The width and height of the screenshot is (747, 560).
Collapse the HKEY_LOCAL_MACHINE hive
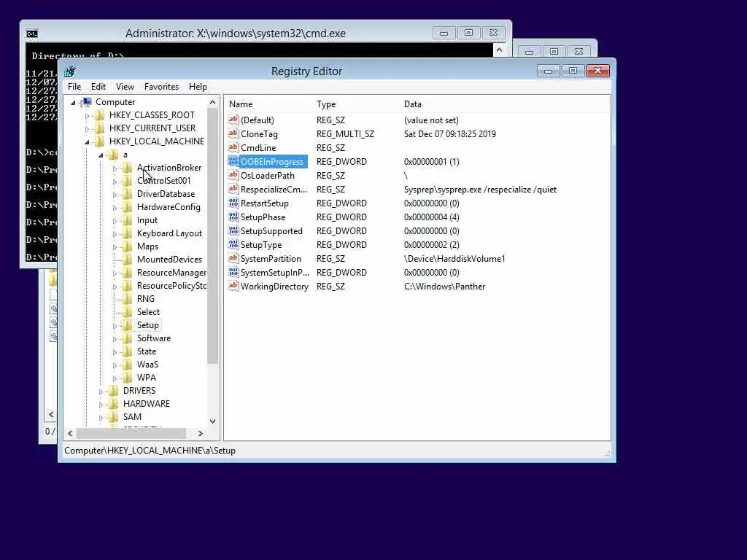87,142
